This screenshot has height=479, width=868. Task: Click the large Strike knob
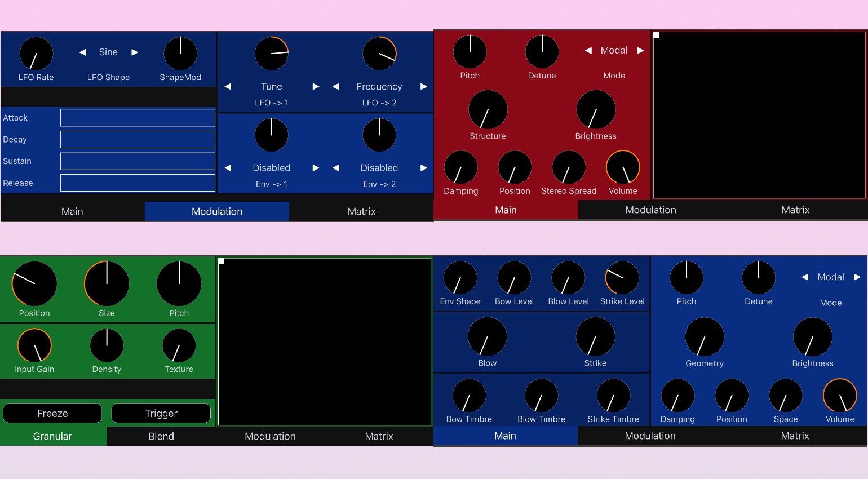(x=595, y=337)
